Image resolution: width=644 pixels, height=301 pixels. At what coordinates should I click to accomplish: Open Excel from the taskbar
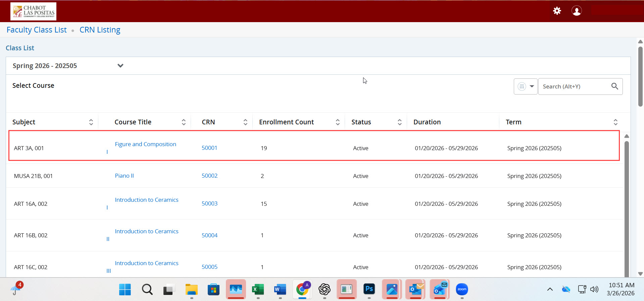[258, 289]
